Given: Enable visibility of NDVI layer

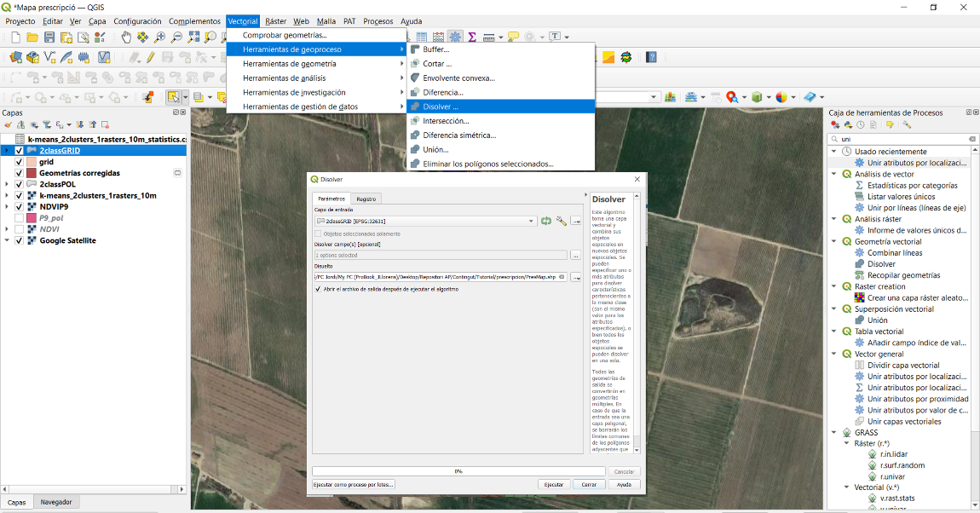Looking at the screenshot, I should 20,229.
